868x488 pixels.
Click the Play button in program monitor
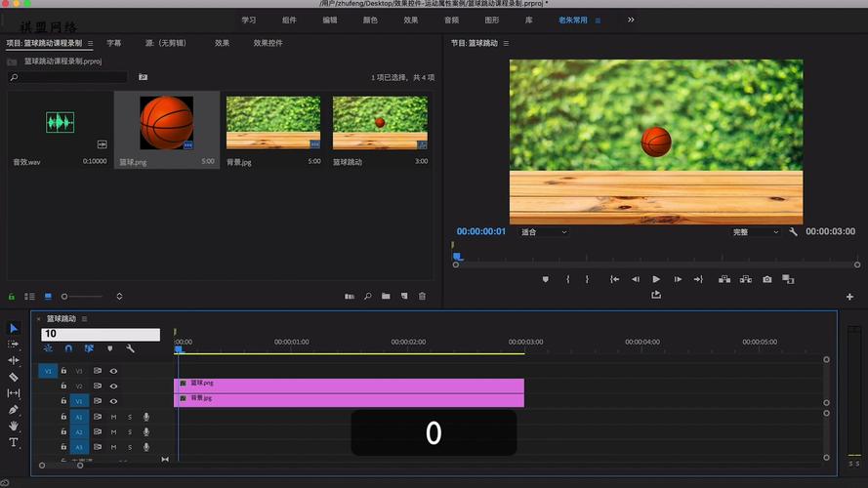click(656, 279)
